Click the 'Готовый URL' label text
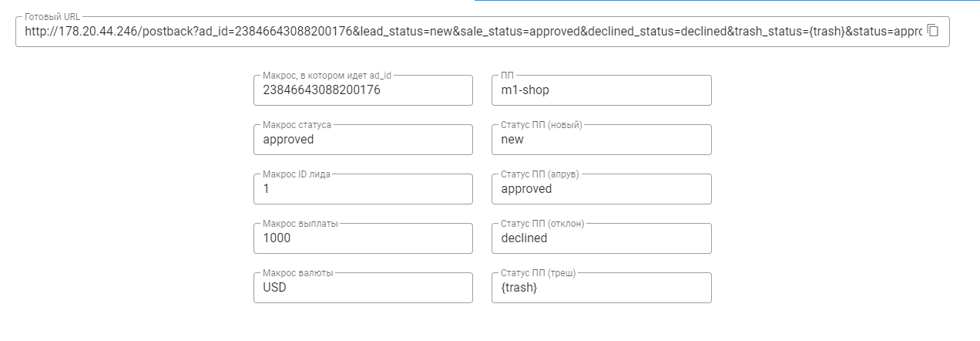The height and width of the screenshot is (341, 980). tap(52, 16)
